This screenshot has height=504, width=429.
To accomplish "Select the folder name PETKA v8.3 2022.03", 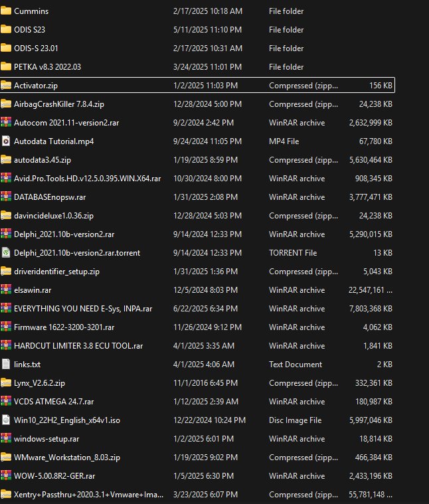I will [x=47, y=67].
